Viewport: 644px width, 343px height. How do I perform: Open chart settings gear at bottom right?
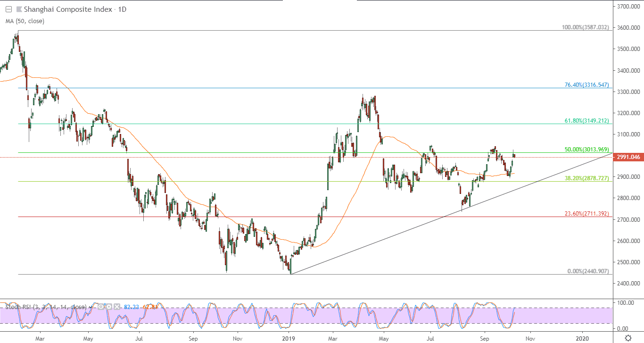tap(628, 338)
